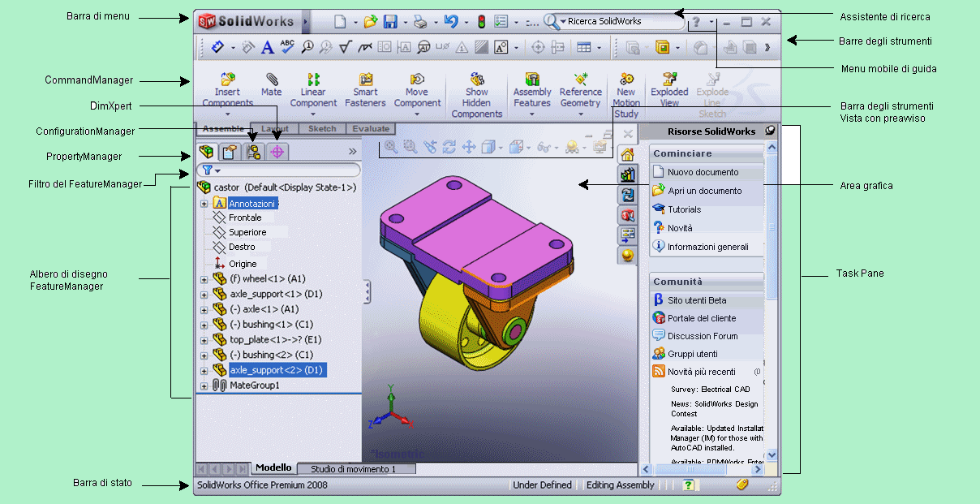This screenshot has width=980, height=504.
Task: Open the Move Component dropdown arrow
Action: coord(417,114)
